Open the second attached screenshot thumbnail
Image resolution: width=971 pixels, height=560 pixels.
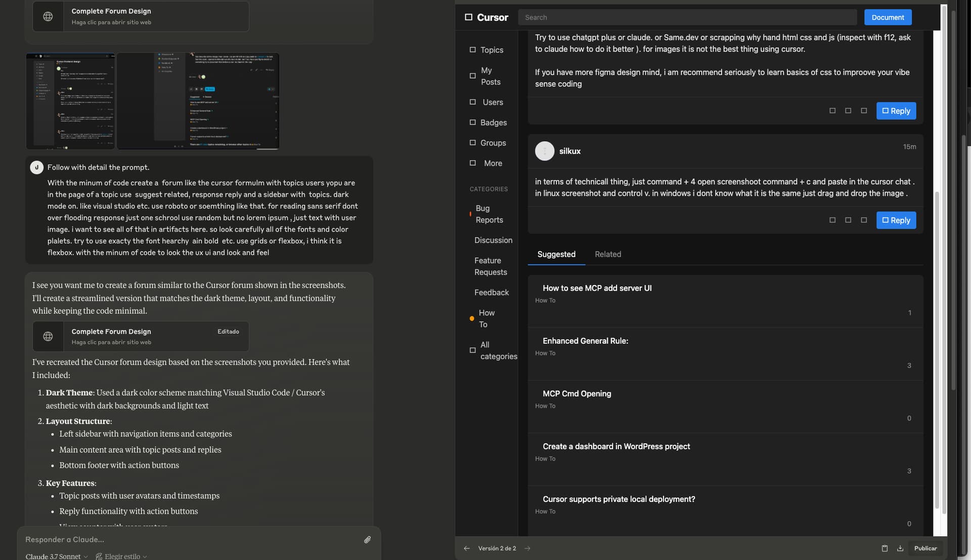click(x=198, y=101)
